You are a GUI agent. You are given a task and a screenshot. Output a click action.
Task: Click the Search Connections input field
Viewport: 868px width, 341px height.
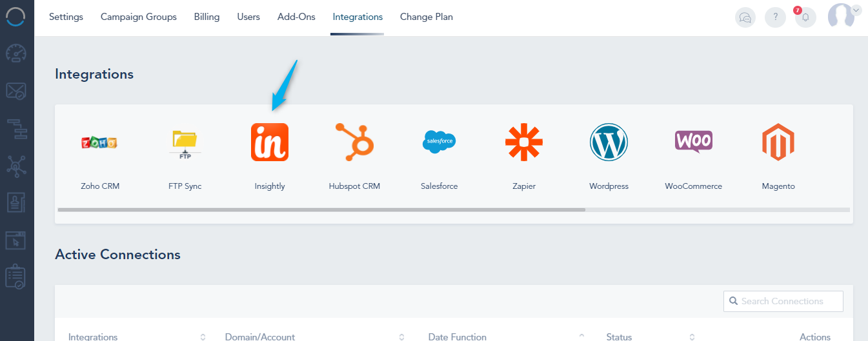click(x=783, y=301)
